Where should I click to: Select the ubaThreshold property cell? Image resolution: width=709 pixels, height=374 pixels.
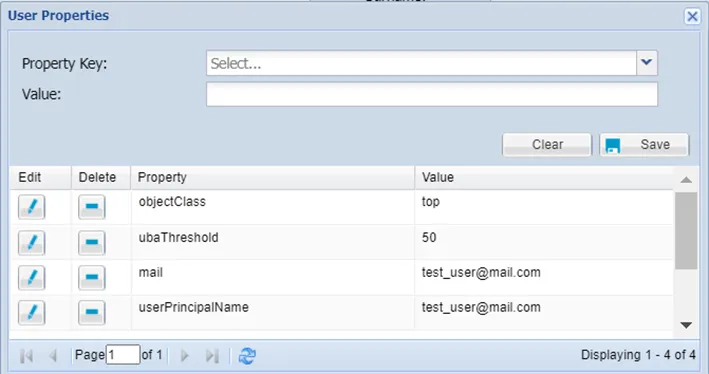(273, 242)
